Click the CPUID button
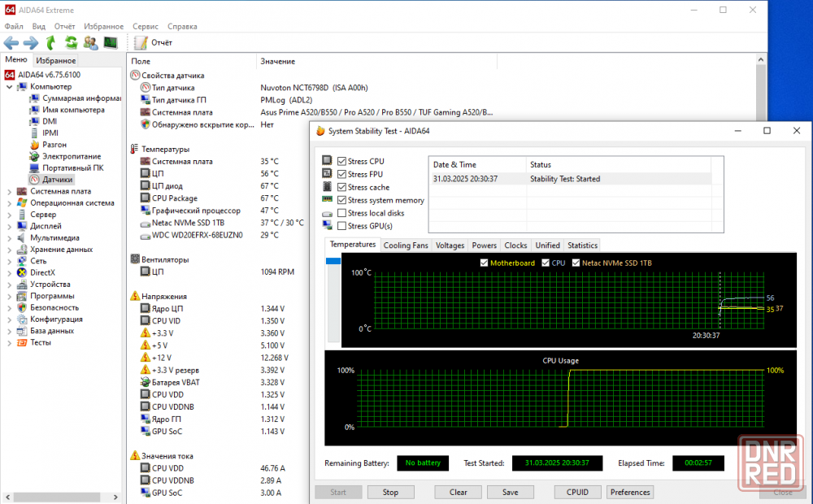Image resolution: width=813 pixels, height=504 pixels. [x=577, y=492]
